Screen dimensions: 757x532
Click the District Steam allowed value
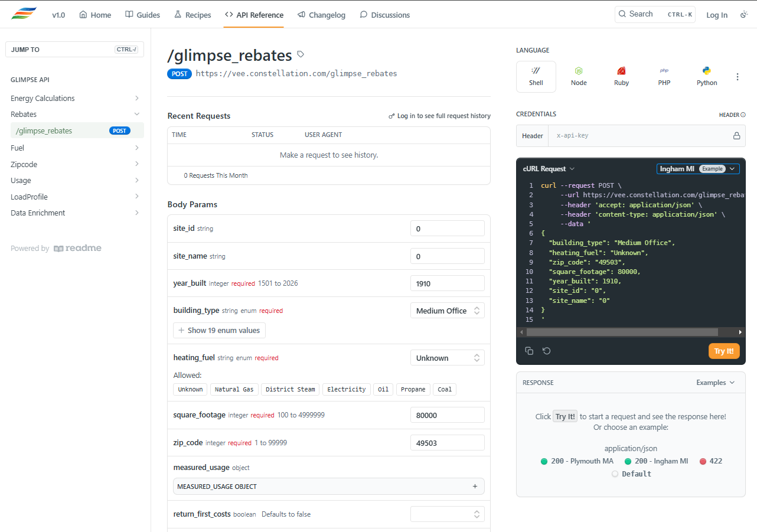(291, 389)
